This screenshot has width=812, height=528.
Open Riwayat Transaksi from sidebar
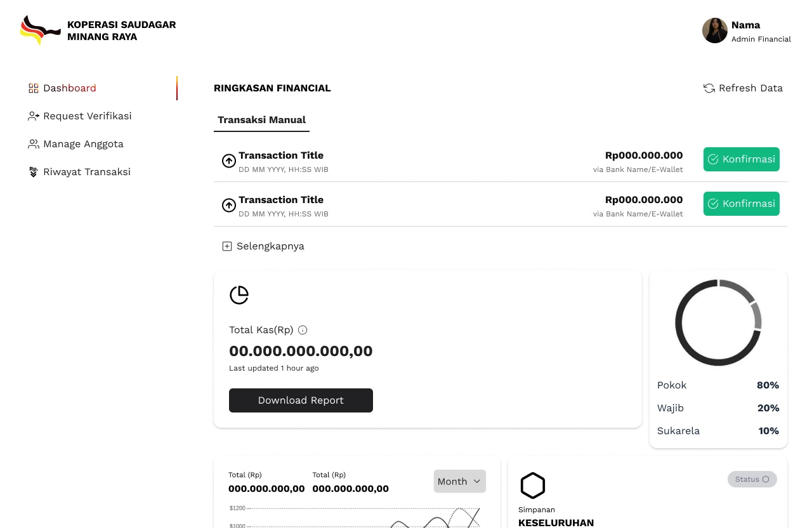coord(87,172)
